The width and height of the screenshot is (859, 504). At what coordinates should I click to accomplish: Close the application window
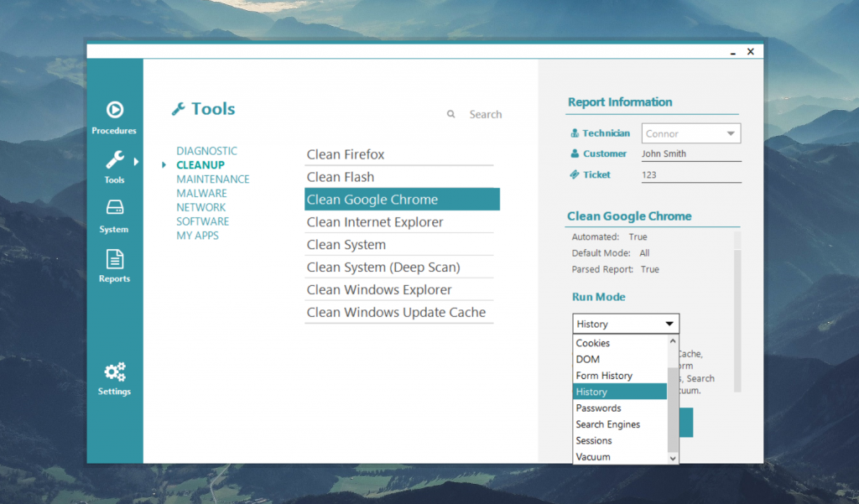751,51
